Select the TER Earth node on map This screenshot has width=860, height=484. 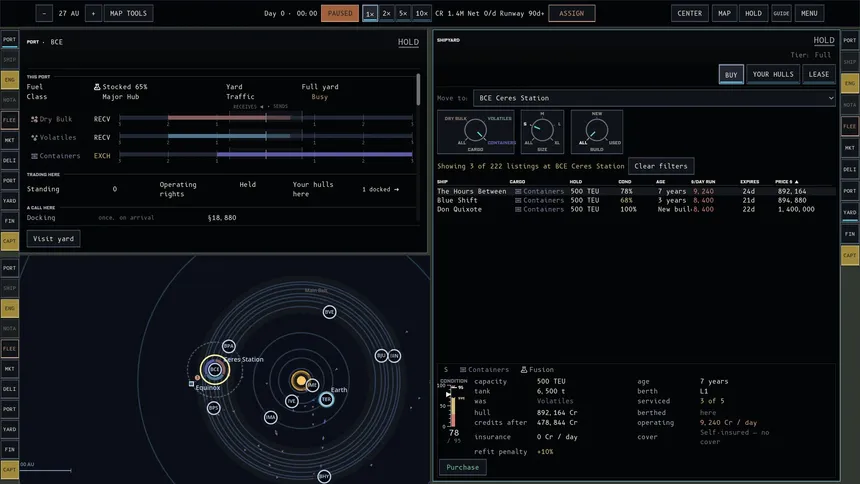[x=326, y=399]
